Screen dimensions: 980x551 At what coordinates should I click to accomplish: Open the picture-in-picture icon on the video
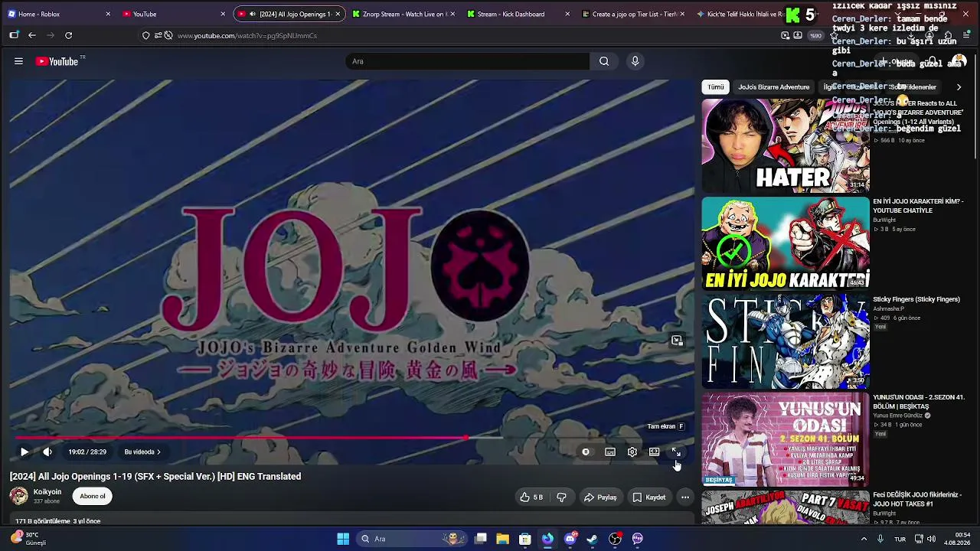(x=677, y=341)
